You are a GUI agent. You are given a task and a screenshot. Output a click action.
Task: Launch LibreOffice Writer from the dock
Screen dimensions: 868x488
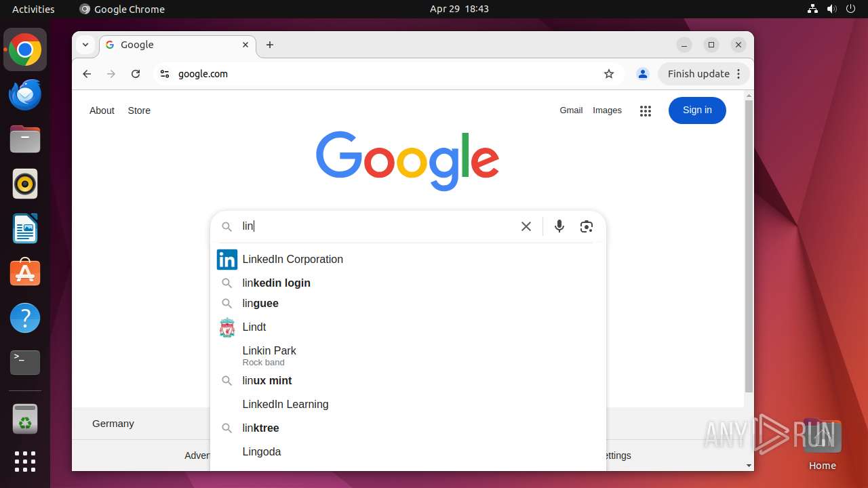(25, 229)
